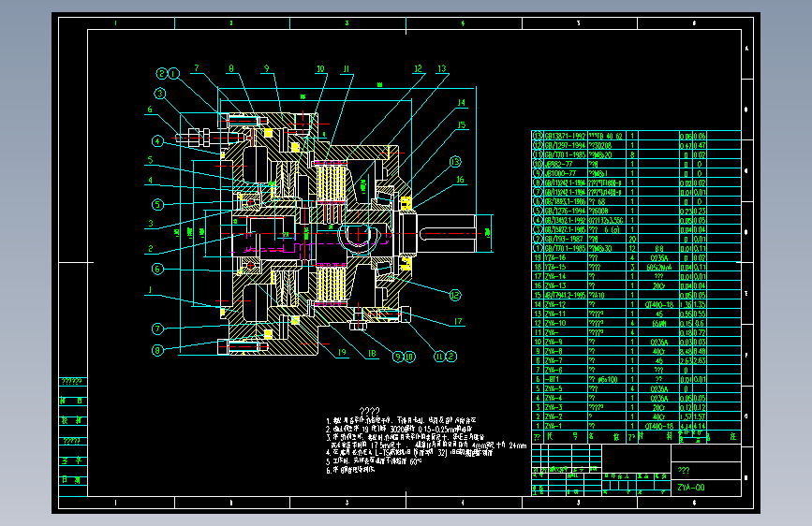Click quantity 20 in standard part row 2
This screenshot has width=812, height=526.
(632, 240)
